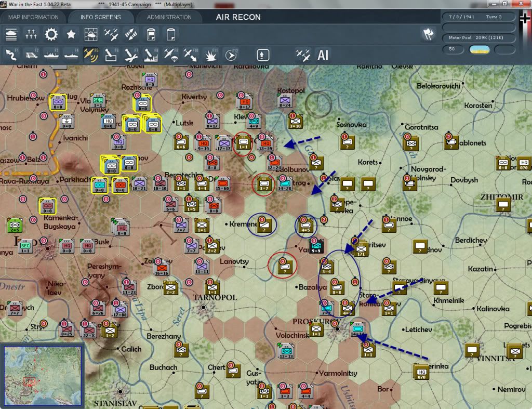Select the cyan 13=13 unit below Volochinsk
The width and height of the screenshot is (532, 409).
tap(286, 351)
